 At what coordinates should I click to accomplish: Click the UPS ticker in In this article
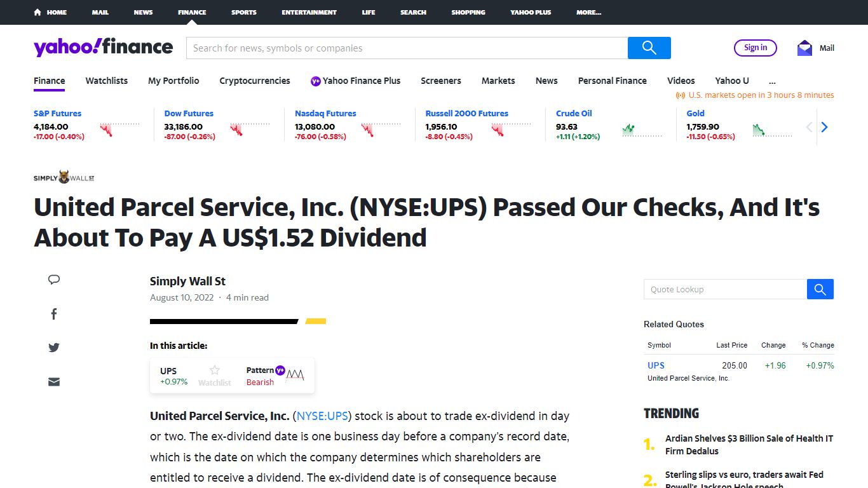pyautogui.click(x=168, y=371)
